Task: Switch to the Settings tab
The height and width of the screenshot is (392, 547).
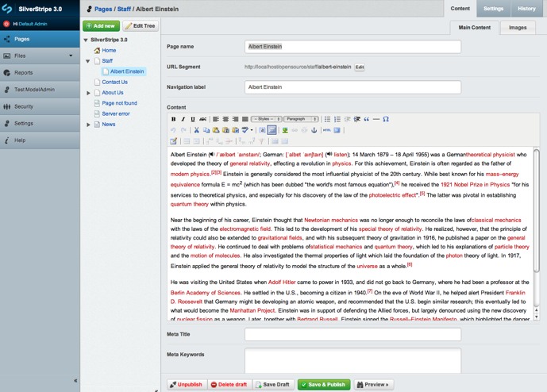Action: 493,9
